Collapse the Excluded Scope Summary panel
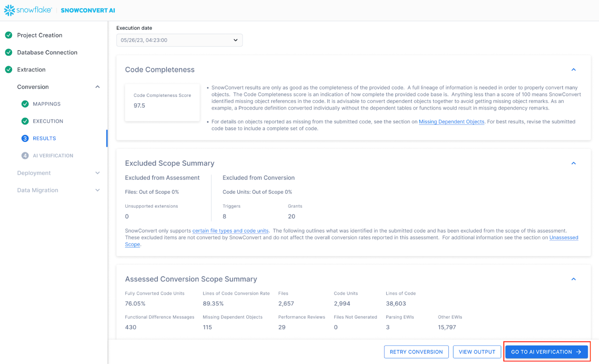 pos(573,163)
